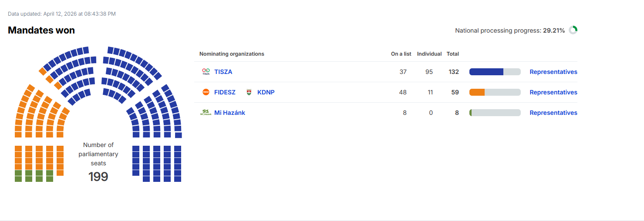View Representatives for Mi Hazánk row

click(x=553, y=113)
